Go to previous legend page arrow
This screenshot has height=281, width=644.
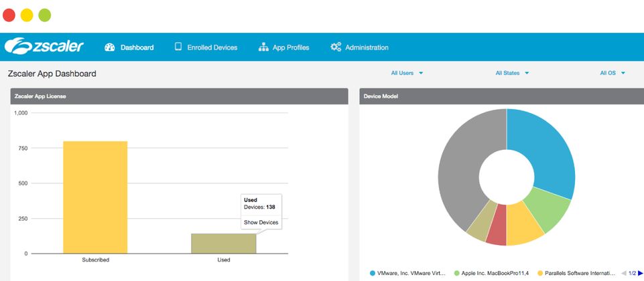(624, 273)
